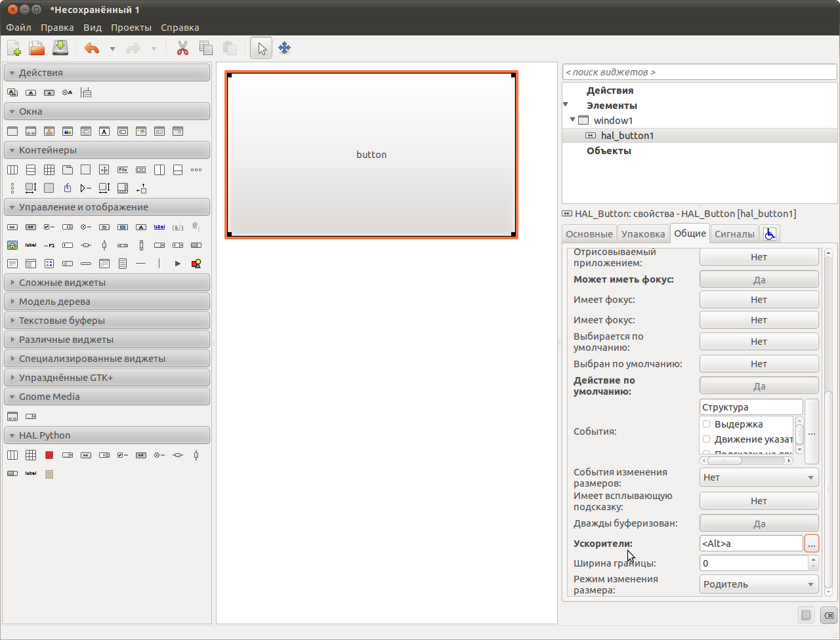This screenshot has height=640, width=840.
Task: Open the Справка menu
Action: (x=180, y=28)
